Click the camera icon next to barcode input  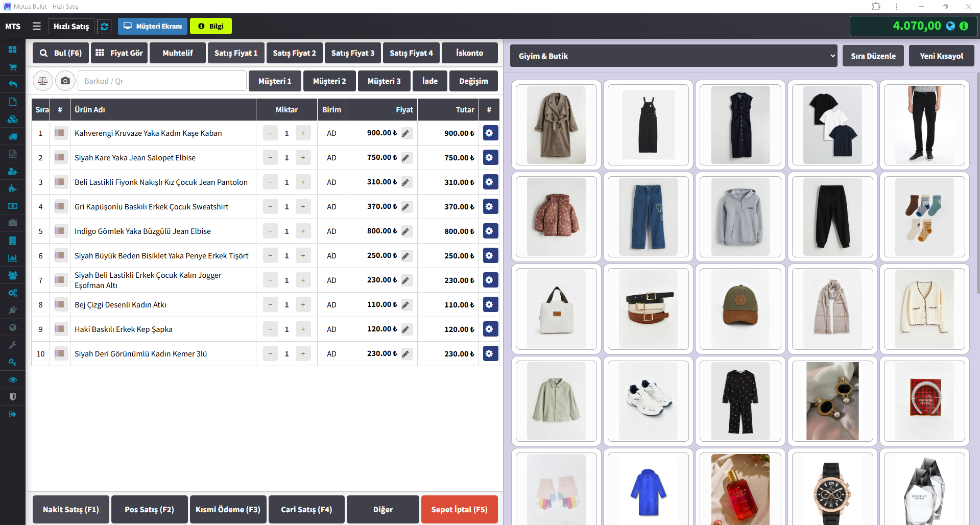[x=65, y=81]
